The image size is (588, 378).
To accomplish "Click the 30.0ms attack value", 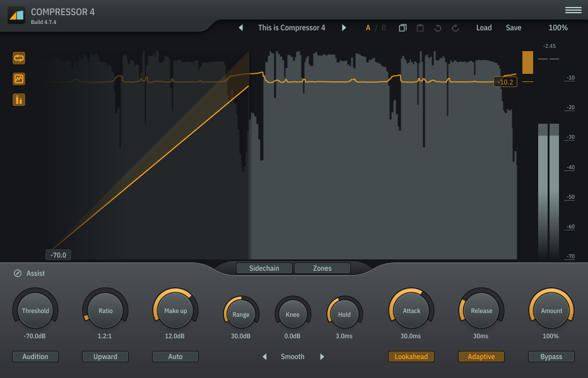I will (411, 336).
